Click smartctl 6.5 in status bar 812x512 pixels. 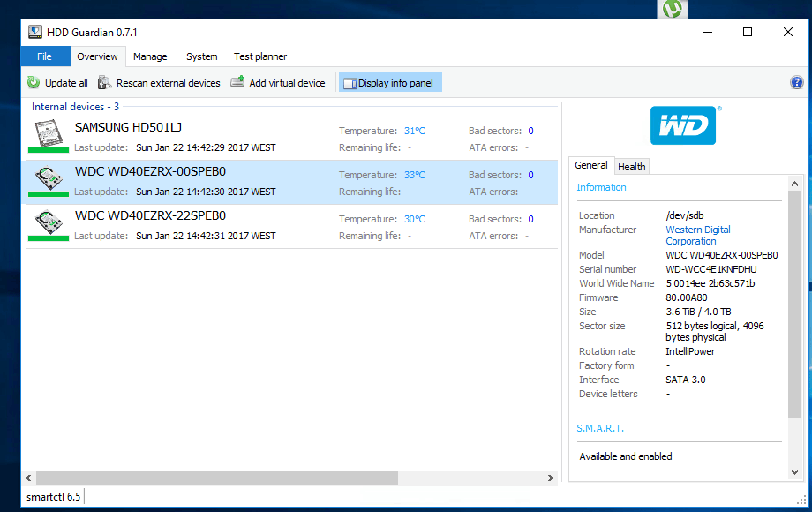pyautogui.click(x=53, y=497)
